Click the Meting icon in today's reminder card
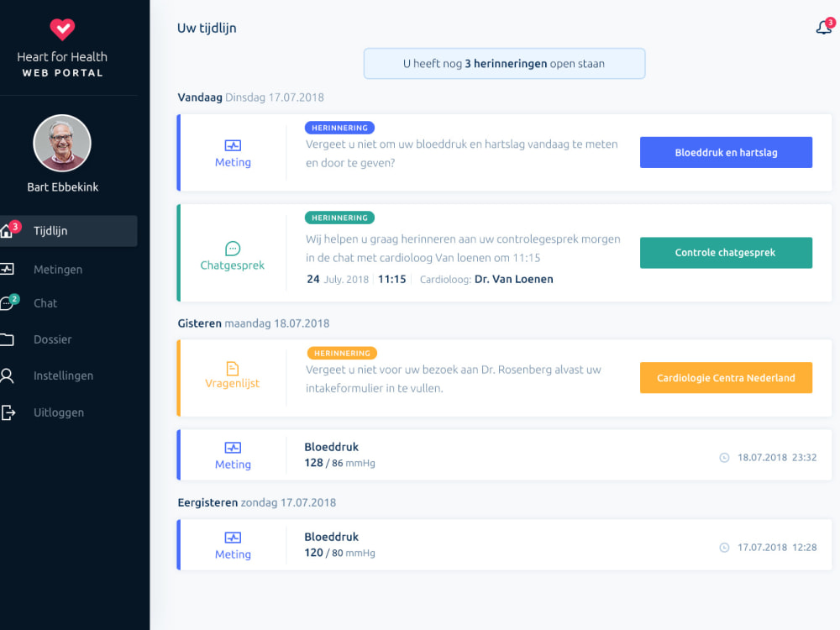Viewport: 840px width, 630px height. (233, 145)
